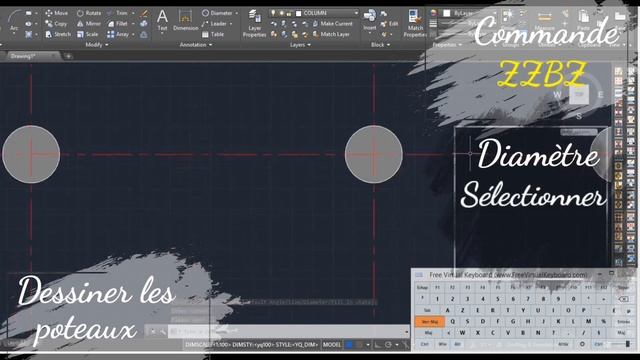This screenshot has width=640, height=360.
Task: Select the Trim tool
Action: [118, 13]
